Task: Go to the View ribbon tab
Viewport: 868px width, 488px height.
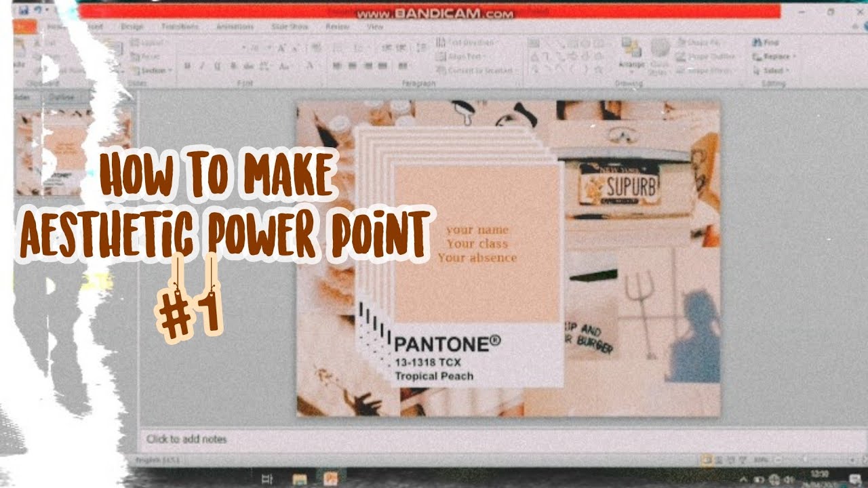Action: (x=375, y=26)
